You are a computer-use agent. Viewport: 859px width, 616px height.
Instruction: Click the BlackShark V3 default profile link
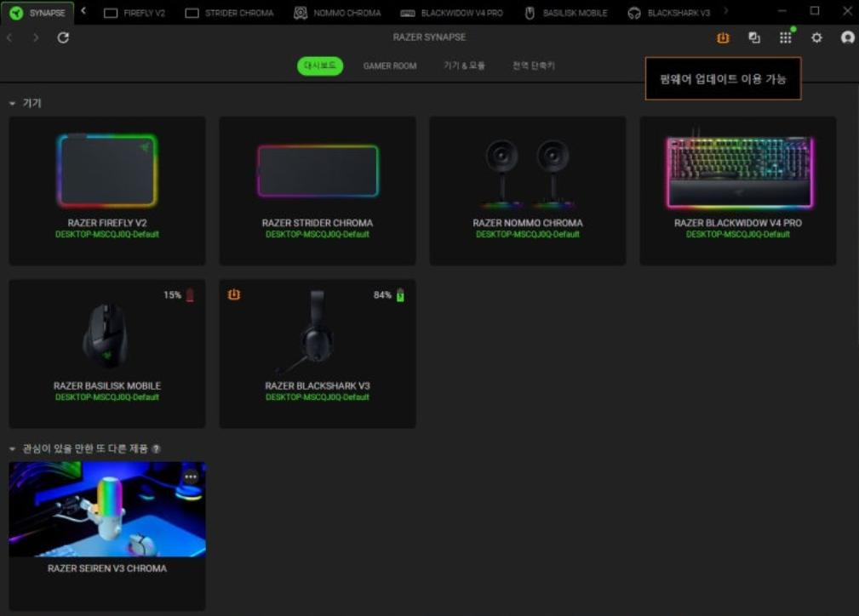(318, 397)
